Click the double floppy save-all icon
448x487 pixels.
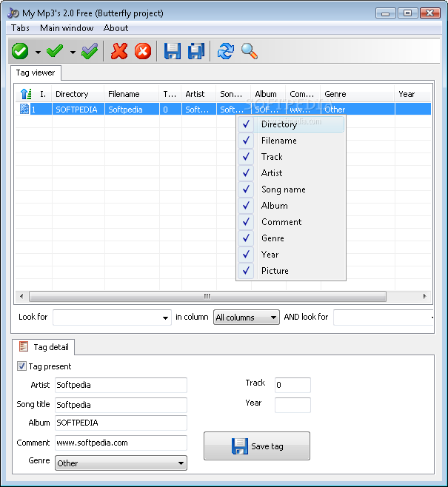196,51
